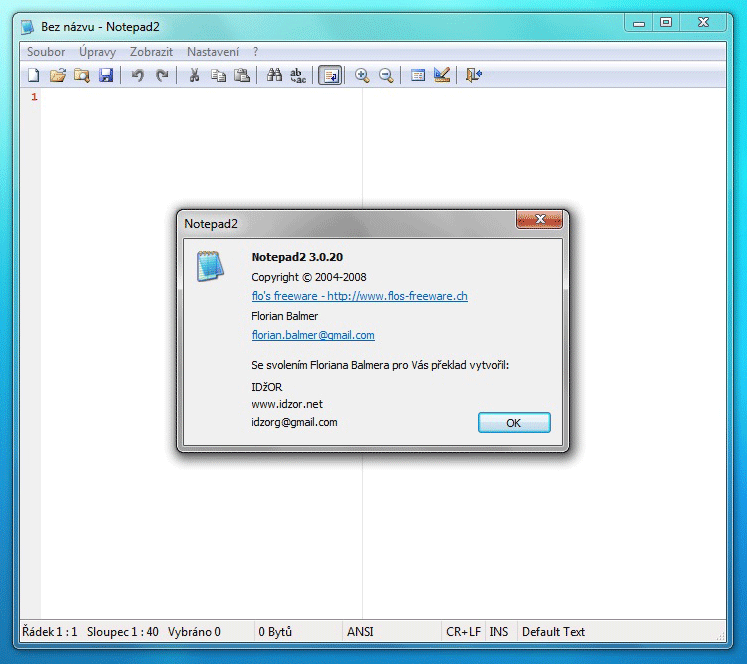Screen dimensions: 747x664
Task: Open the Soubor menu
Action: click(x=46, y=52)
